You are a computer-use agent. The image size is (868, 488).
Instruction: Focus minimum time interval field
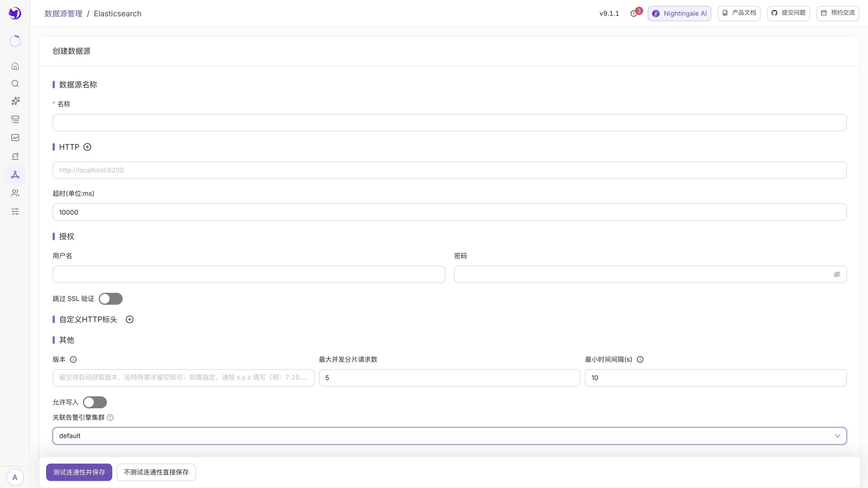(x=716, y=378)
